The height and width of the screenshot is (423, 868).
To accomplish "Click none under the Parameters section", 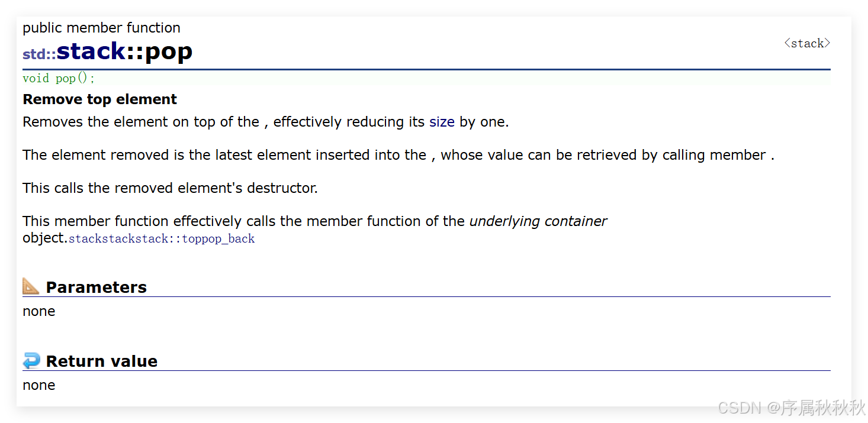I will pos(38,311).
